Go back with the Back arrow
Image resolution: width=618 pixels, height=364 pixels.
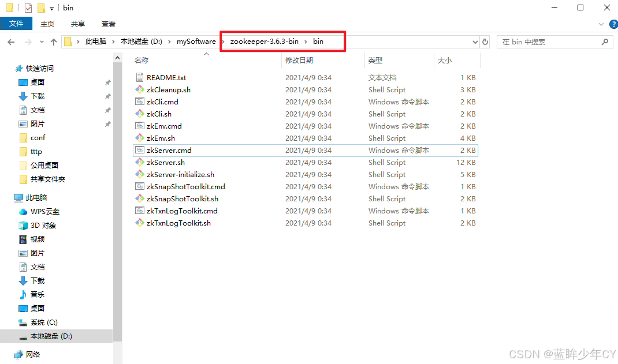click(11, 42)
